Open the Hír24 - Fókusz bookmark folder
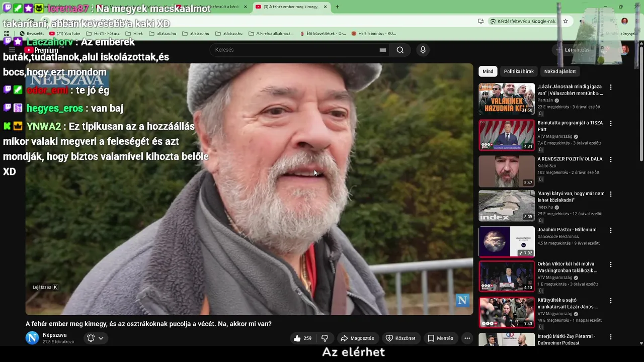Image resolution: width=644 pixels, height=362 pixels. click(x=102, y=34)
